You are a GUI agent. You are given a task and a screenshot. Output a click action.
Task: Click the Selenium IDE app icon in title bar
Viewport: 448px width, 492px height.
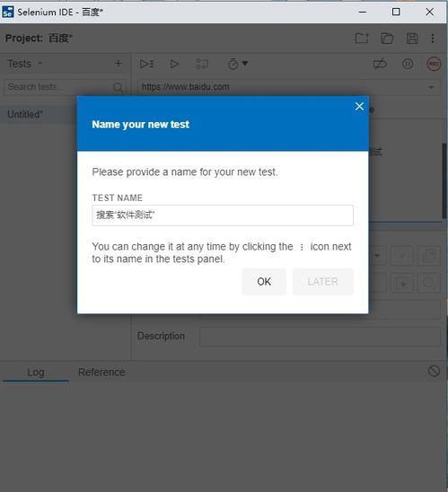coord(7,12)
